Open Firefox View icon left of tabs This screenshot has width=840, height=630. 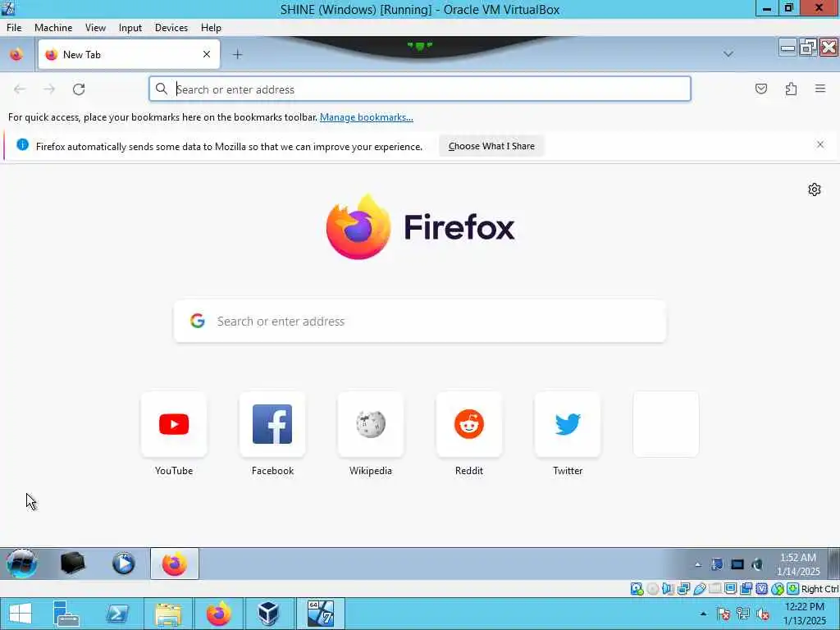(x=16, y=54)
